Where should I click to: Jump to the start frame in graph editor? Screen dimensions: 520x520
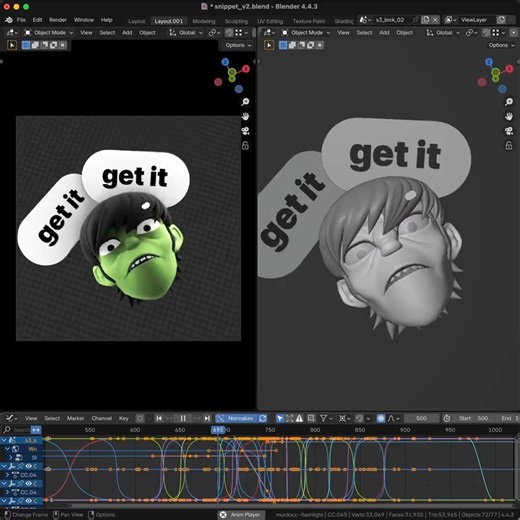pyautogui.click(x=159, y=418)
